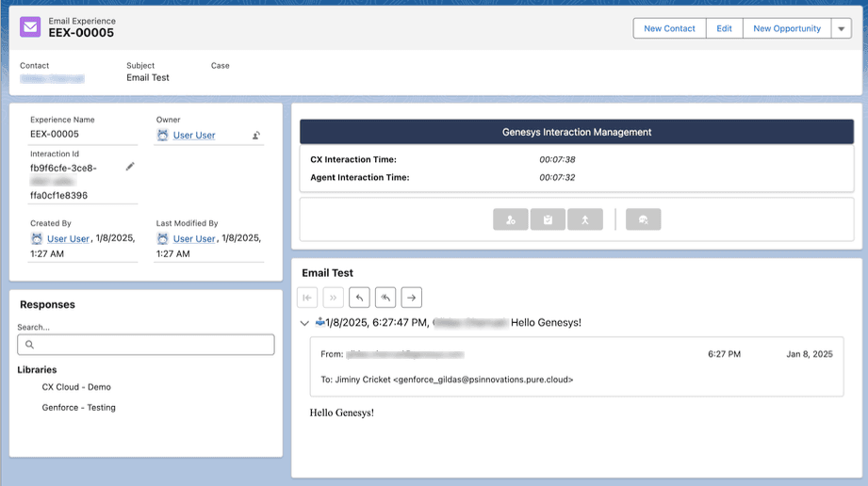Open the Last Modified By User User link

(x=194, y=238)
